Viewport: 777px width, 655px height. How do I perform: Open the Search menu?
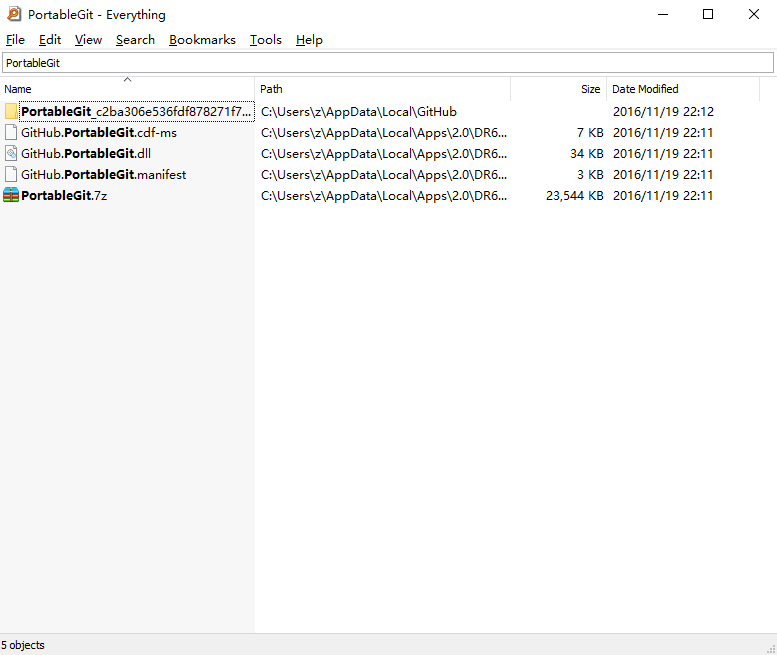coord(135,40)
